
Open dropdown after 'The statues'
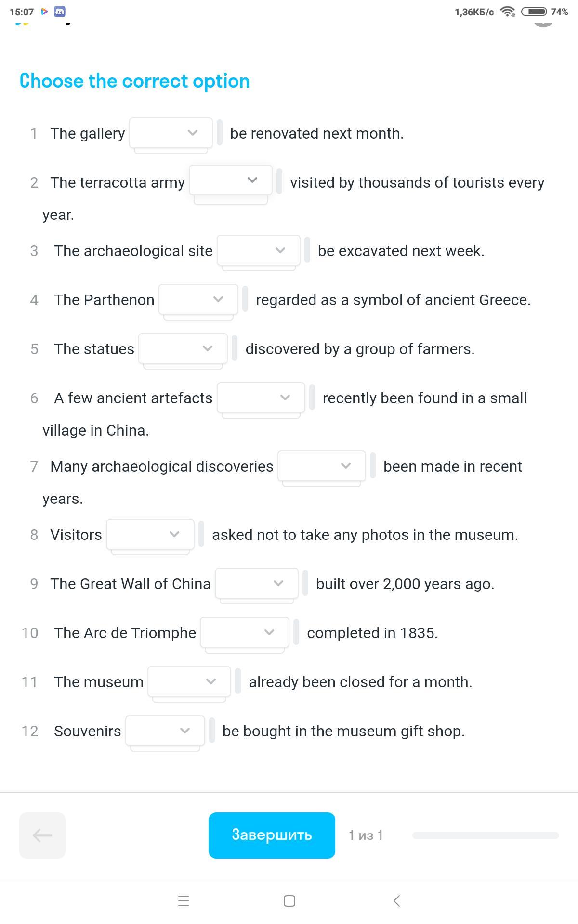[x=183, y=348]
